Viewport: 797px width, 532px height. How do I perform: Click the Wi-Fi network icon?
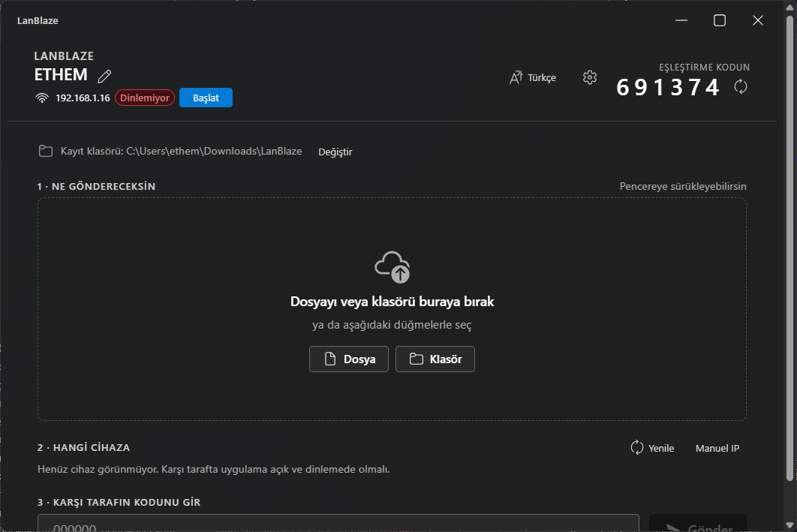tap(42, 98)
